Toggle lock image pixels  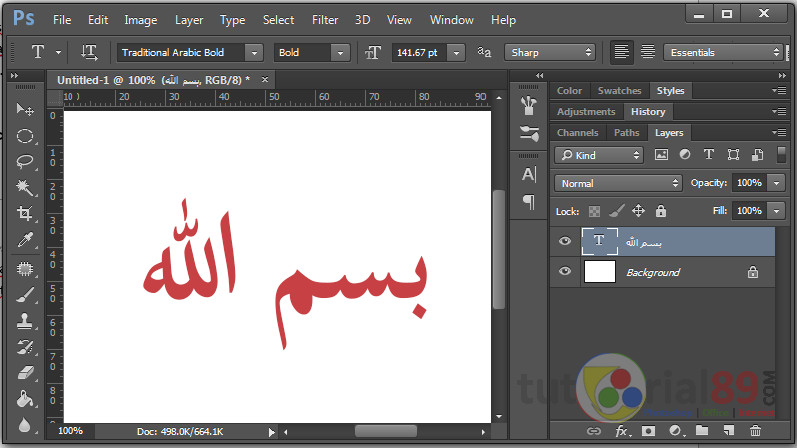click(x=617, y=211)
